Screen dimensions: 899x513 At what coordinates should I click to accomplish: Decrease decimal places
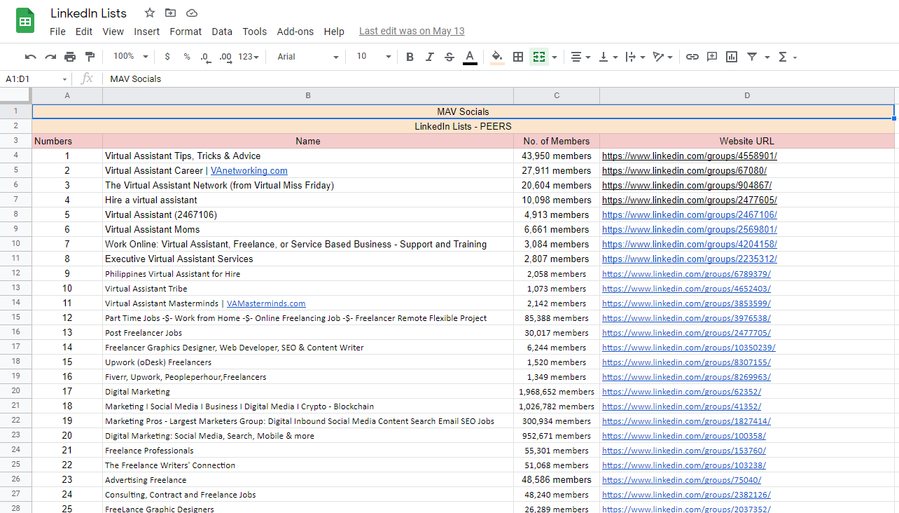pyautogui.click(x=205, y=57)
